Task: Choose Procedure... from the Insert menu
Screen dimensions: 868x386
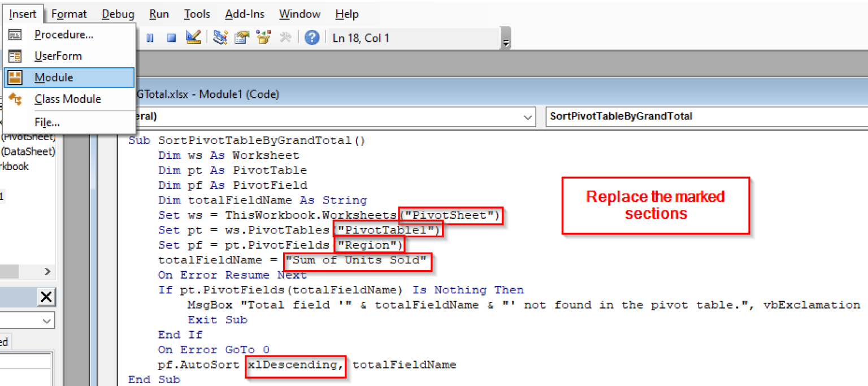Action: pyautogui.click(x=64, y=34)
